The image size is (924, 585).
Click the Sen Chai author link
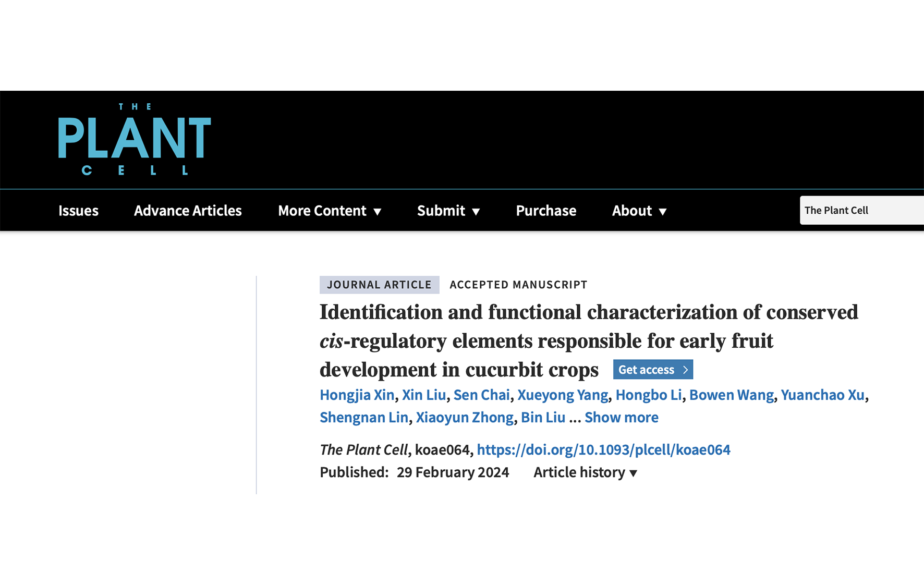[481, 395]
